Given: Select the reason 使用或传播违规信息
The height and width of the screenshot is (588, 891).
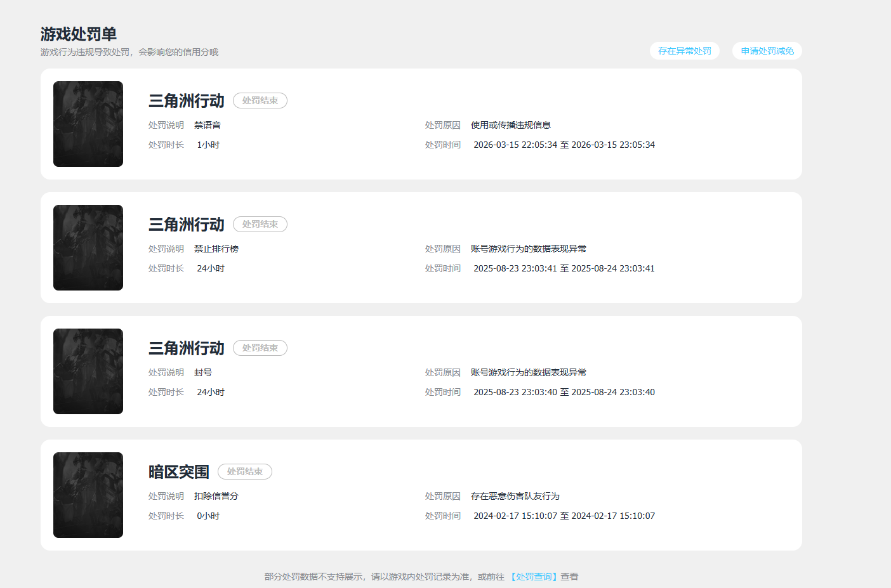Looking at the screenshot, I should (x=511, y=125).
